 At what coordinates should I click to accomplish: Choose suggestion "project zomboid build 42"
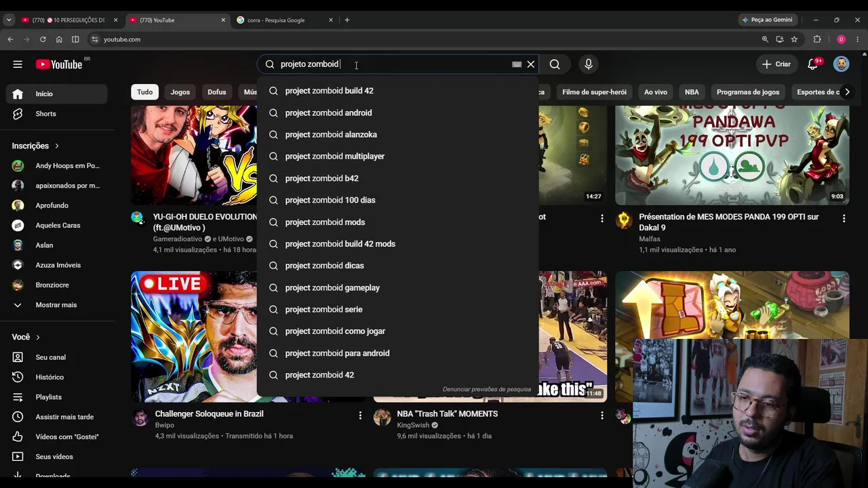tap(397, 91)
